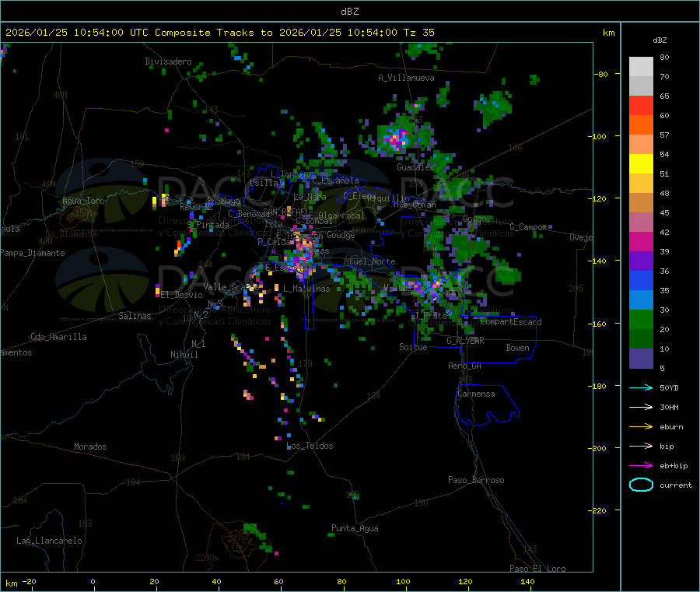The height and width of the screenshot is (592, 700).
Task: Click the Punta_Agua map label
Action: [x=355, y=528]
